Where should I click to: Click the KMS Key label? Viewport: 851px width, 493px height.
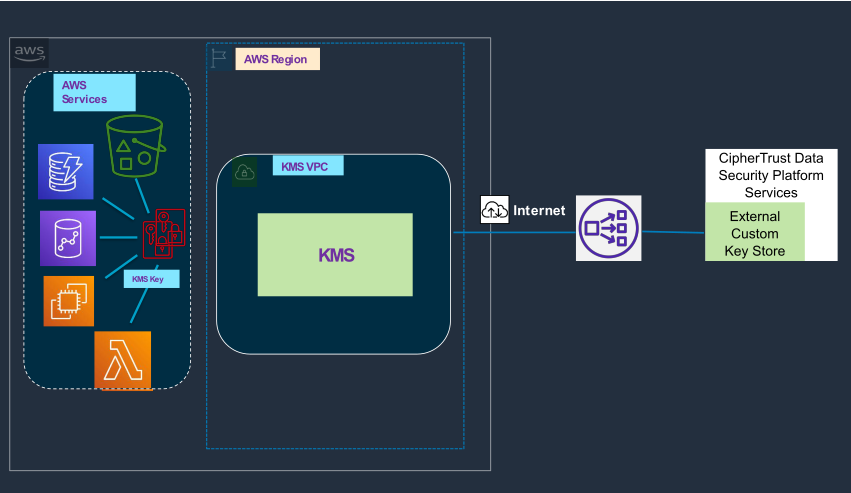click(x=151, y=279)
